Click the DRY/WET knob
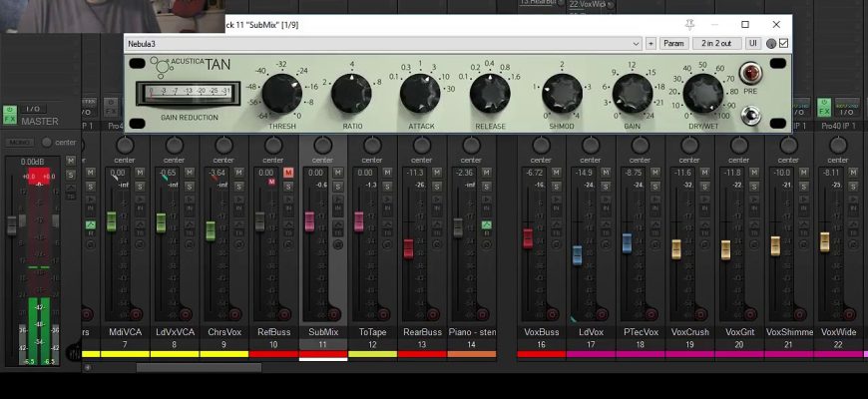868x399 pixels. (x=704, y=95)
